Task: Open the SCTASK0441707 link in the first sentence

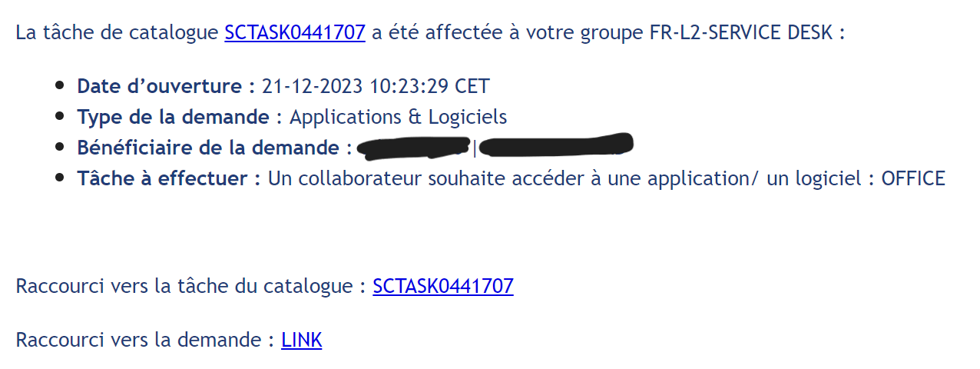Action: pyautogui.click(x=294, y=33)
